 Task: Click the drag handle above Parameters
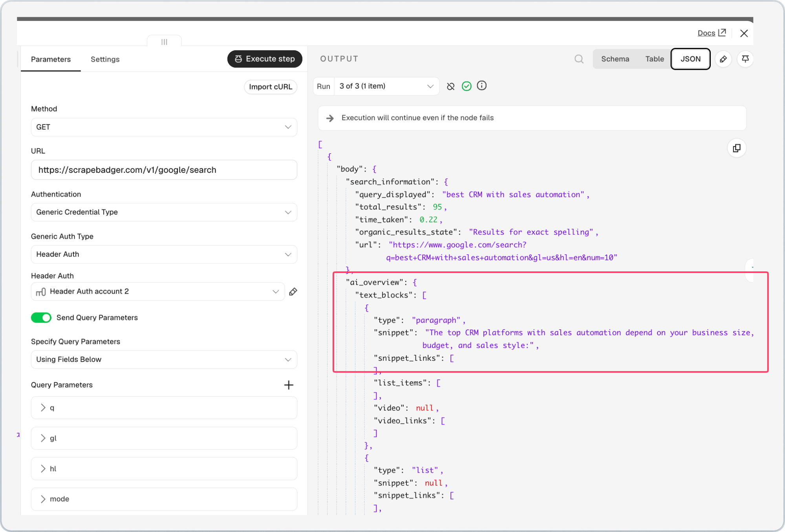[164, 42]
